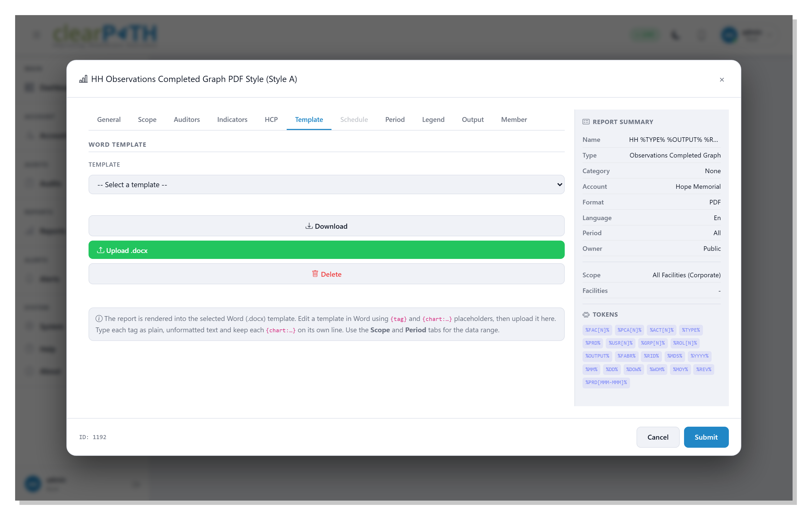Select the %ROL[N]% token
This screenshot has height=520, width=812.
(685, 343)
